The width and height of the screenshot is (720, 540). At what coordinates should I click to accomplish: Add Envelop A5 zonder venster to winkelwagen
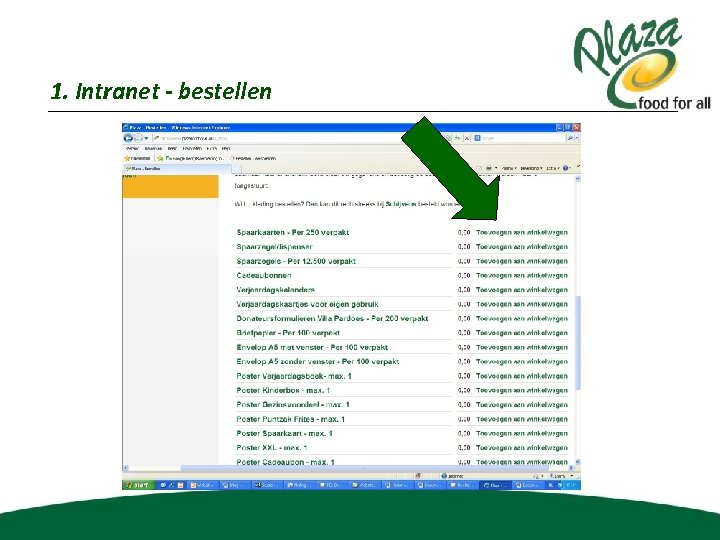click(x=522, y=361)
